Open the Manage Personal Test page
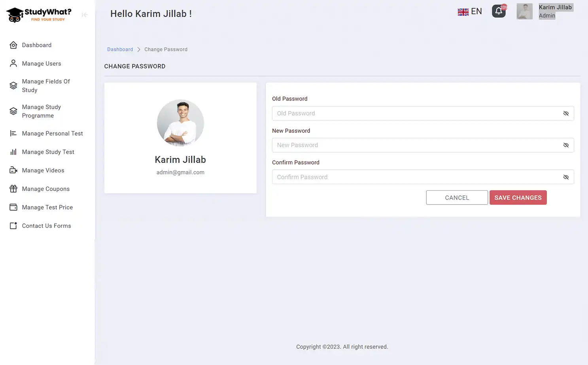588x365 pixels. click(13, 133)
